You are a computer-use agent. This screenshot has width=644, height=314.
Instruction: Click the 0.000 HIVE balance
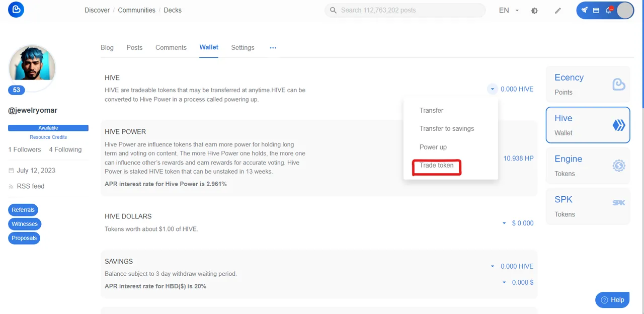pos(517,89)
